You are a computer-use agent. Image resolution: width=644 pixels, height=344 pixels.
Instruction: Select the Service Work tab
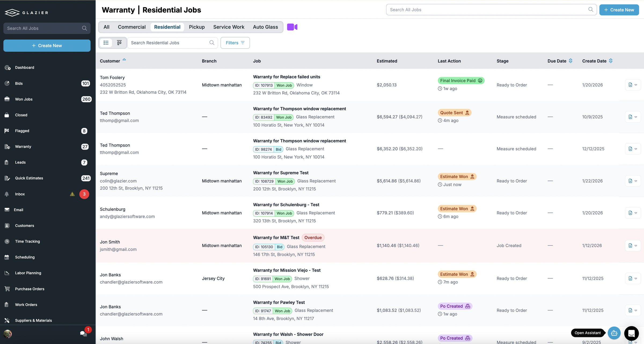pos(229,27)
